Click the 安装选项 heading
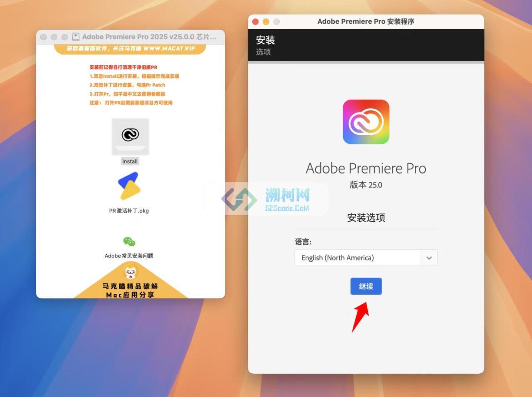The image size is (532, 397). point(366,218)
